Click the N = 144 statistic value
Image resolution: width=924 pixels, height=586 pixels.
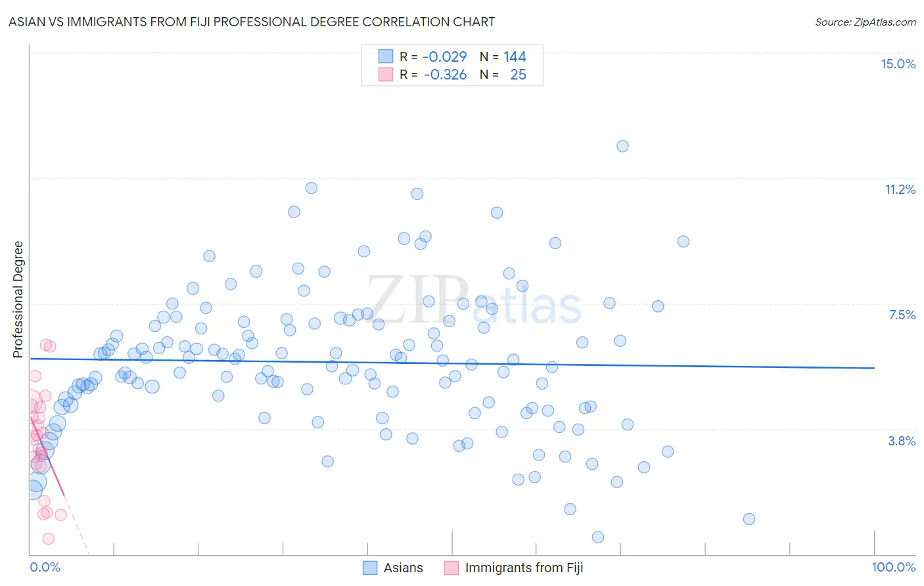pyautogui.click(x=503, y=56)
